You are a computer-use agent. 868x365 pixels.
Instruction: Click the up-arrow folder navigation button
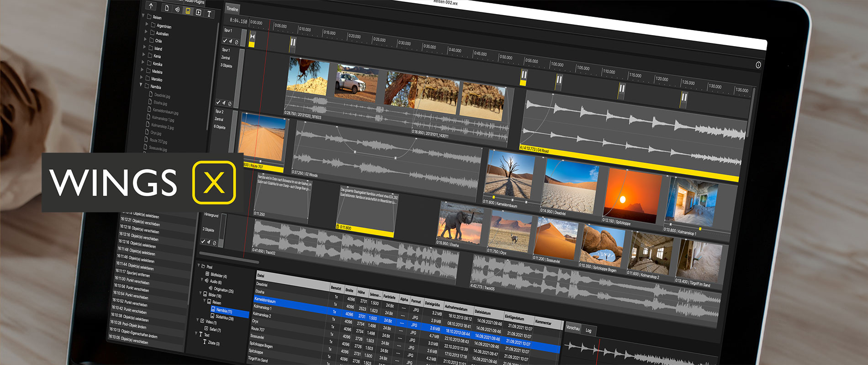[151, 6]
